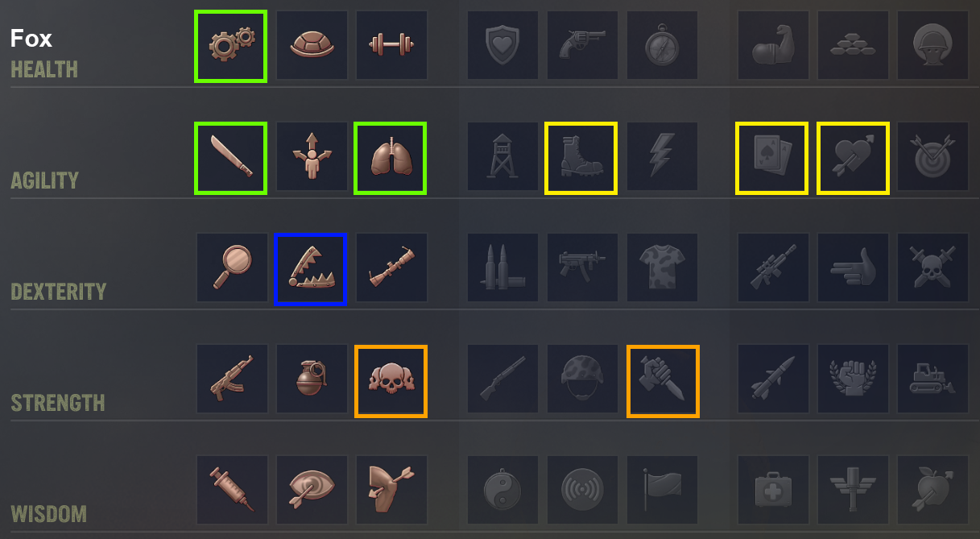Select the machete perk in Agility row
Screen dimensions: 980x539
(x=230, y=158)
